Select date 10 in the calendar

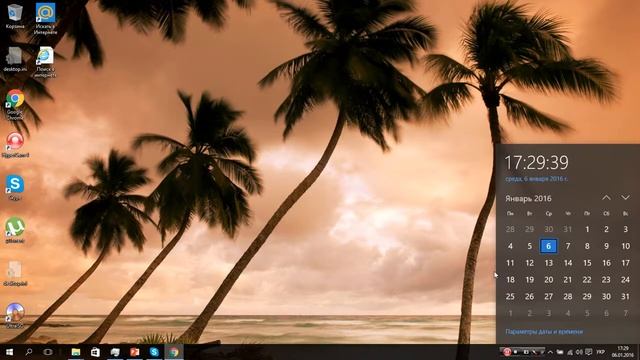click(x=626, y=246)
